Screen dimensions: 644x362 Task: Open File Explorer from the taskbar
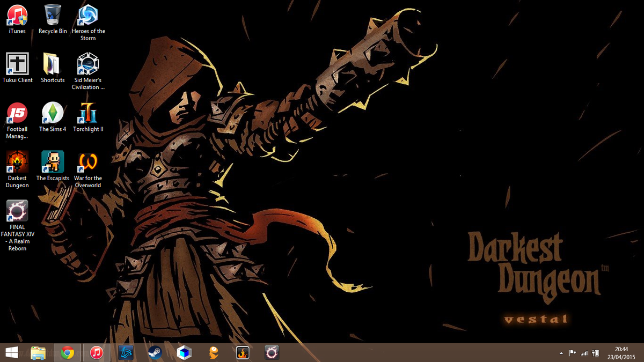(x=38, y=352)
